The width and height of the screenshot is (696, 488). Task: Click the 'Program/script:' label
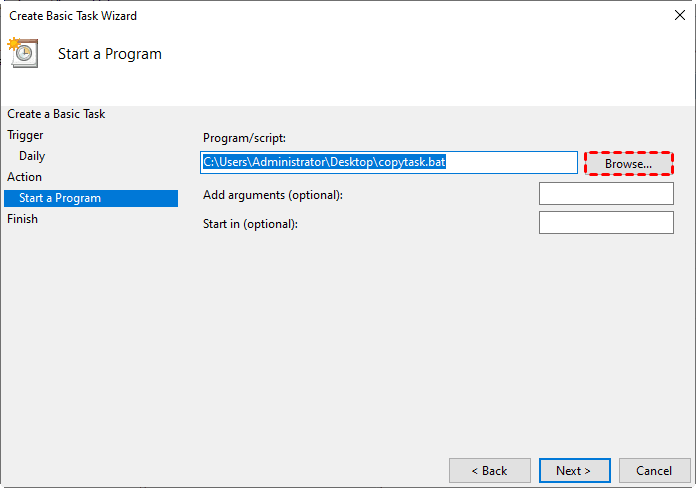(x=244, y=138)
